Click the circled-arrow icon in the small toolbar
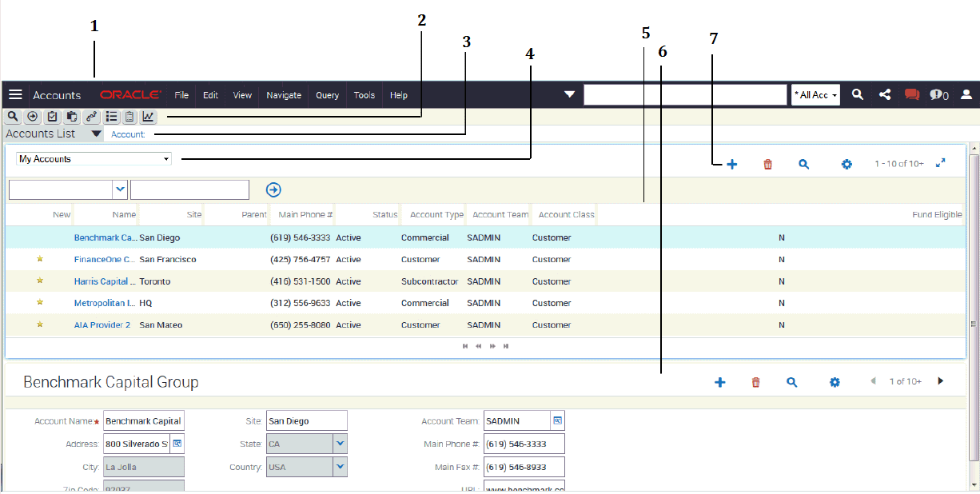 click(32, 117)
